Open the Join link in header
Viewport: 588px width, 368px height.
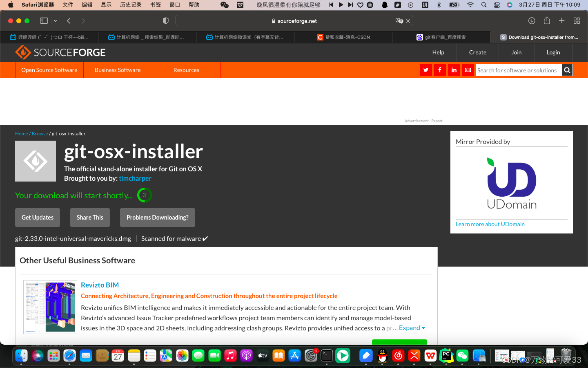[x=517, y=52]
